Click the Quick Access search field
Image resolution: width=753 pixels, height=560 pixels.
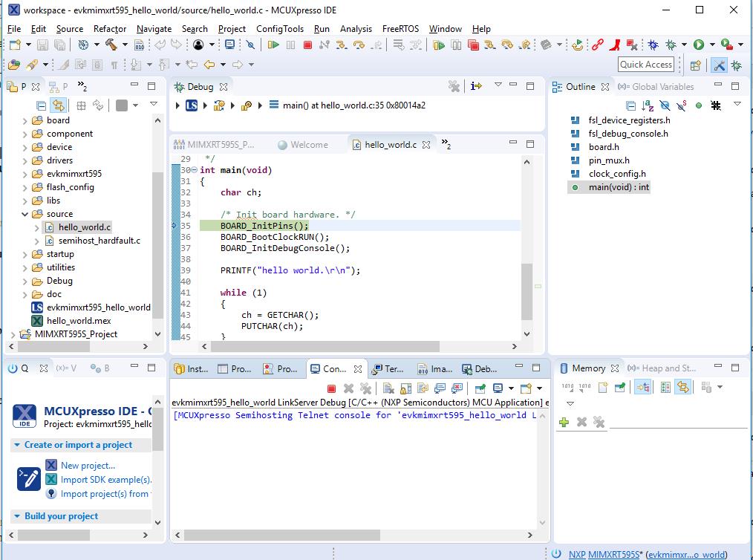pos(646,65)
